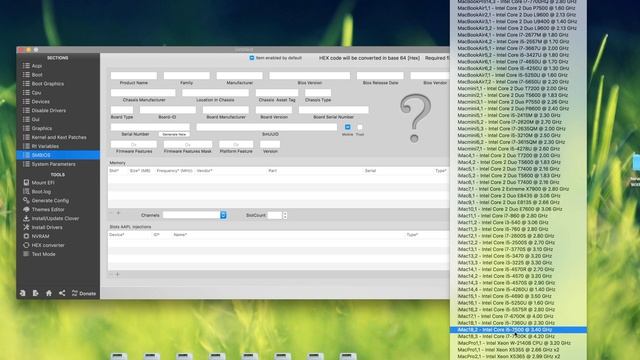The image size is (640, 360).
Task: Open the Disable Drivers section
Action: point(49,111)
